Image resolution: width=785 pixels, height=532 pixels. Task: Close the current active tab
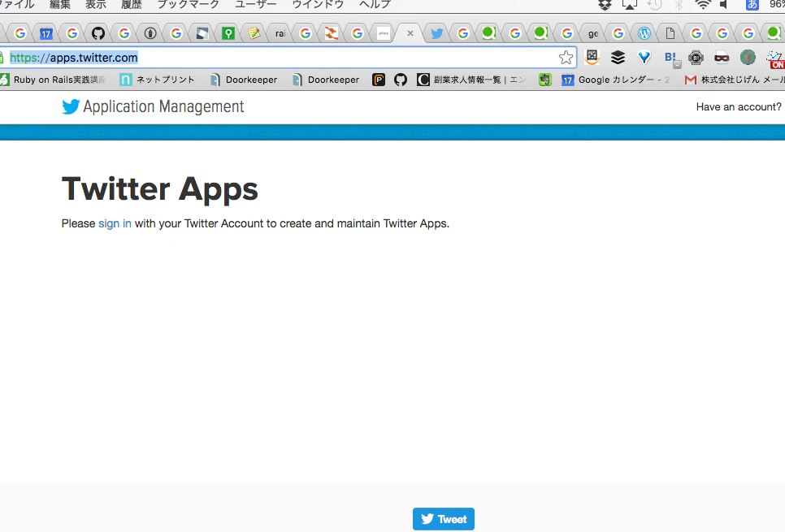410,33
